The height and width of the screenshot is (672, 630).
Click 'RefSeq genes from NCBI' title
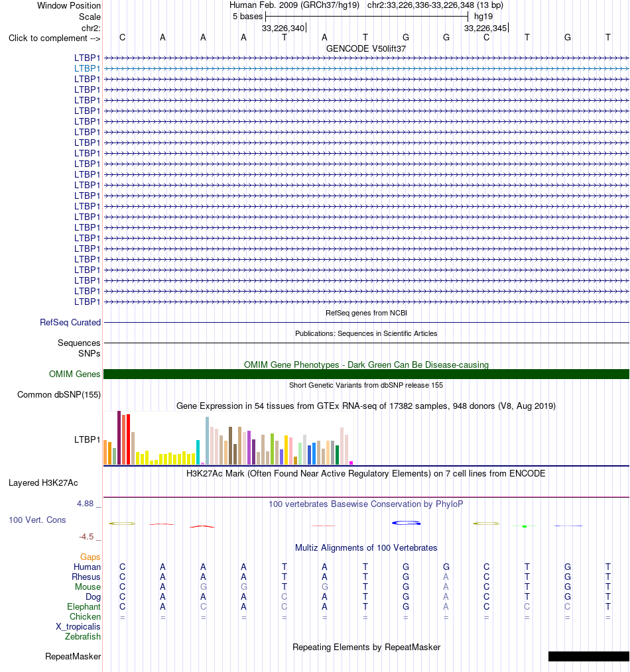coord(366,313)
